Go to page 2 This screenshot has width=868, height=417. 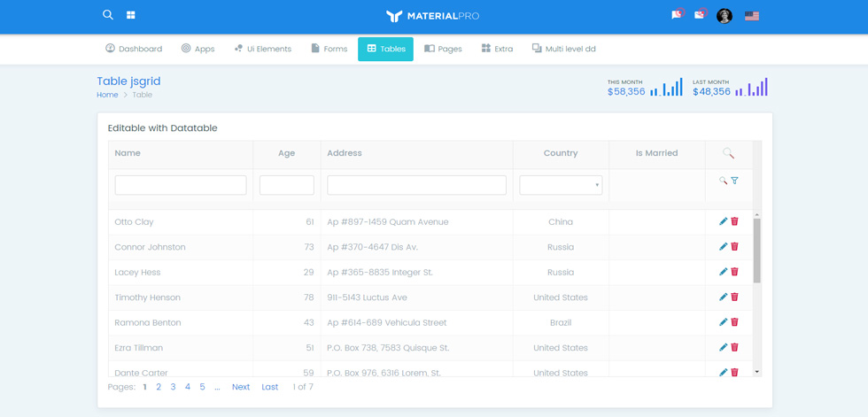pos(159,387)
